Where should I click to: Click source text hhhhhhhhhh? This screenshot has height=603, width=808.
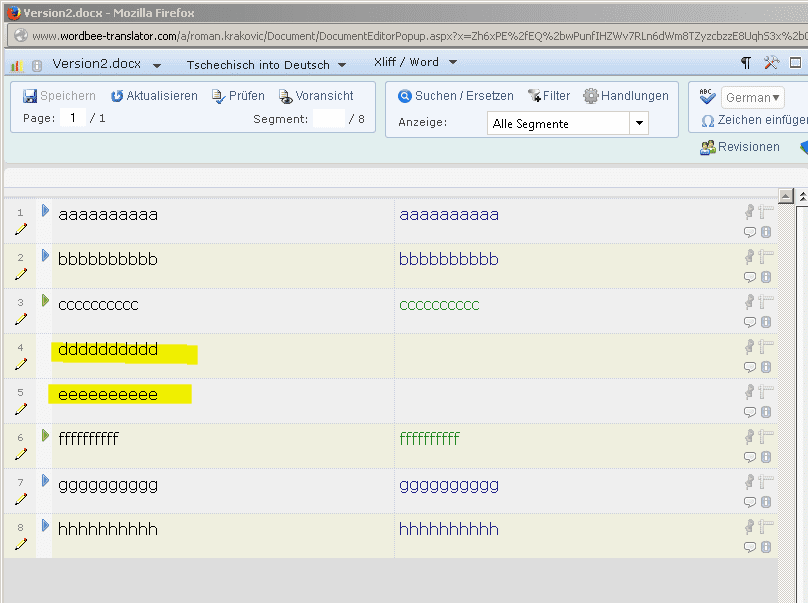click(x=108, y=529)
